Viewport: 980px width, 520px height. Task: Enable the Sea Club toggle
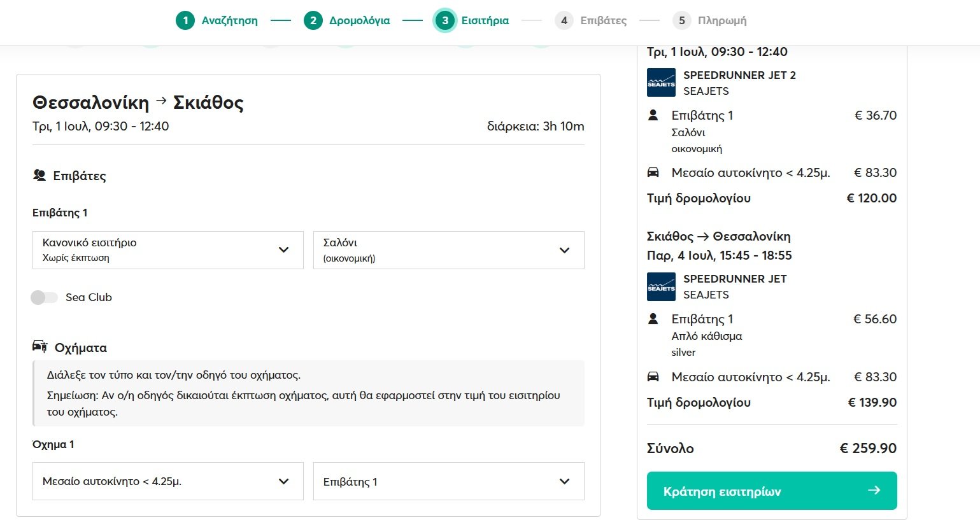pyautogui.click(x=44, y=297)
